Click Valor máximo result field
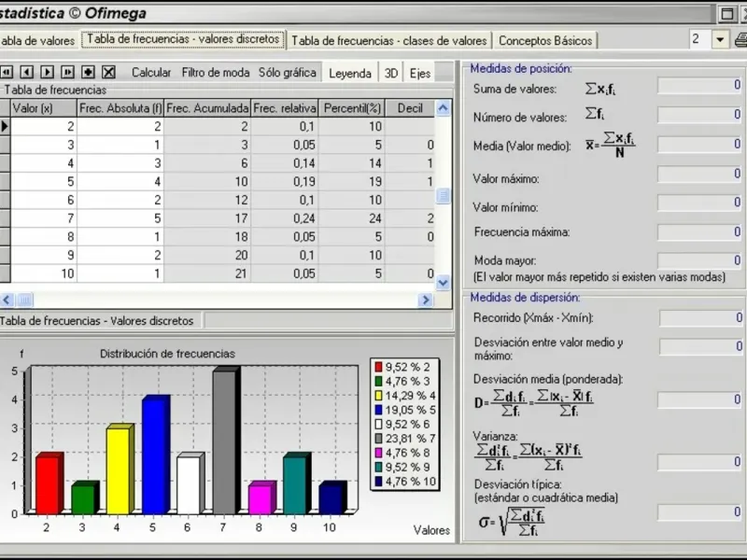Screen dimensions: 747x560 (699, 175)
